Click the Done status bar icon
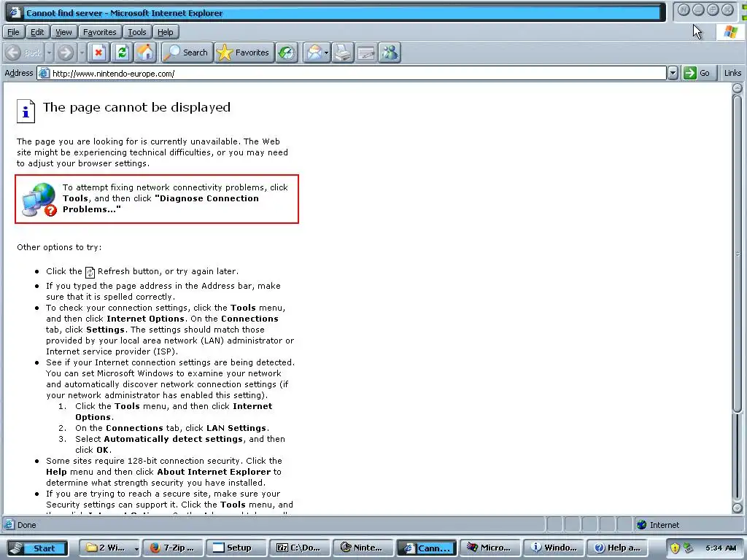 pos(9,525)
